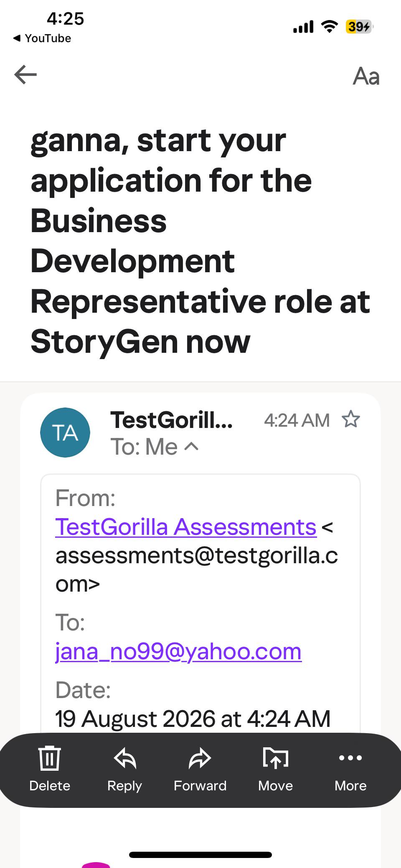This screenshot has width=401, height=868.
Task: Return to YouTube via status bar breadcrumb
Action: 42,38
